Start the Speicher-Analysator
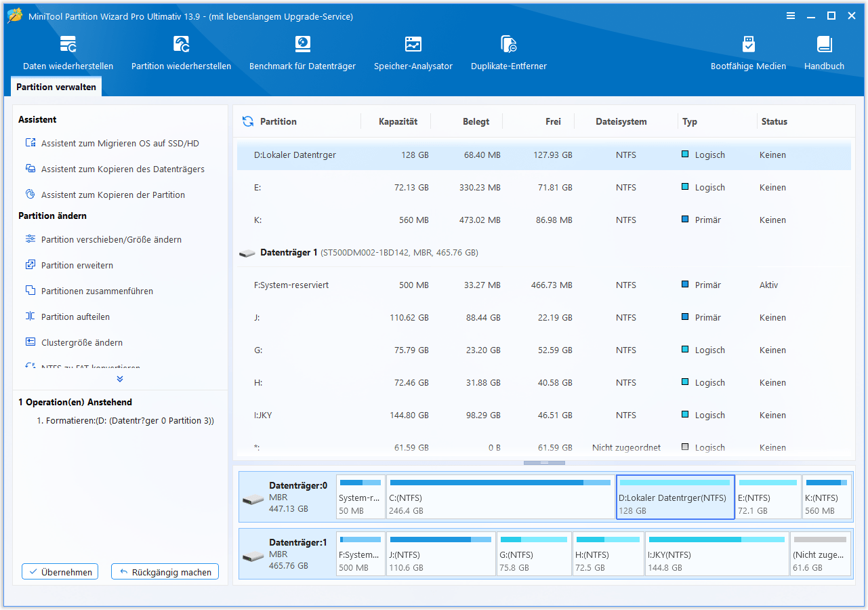Viewport: 868px width, 610px height. click(413, 54)
